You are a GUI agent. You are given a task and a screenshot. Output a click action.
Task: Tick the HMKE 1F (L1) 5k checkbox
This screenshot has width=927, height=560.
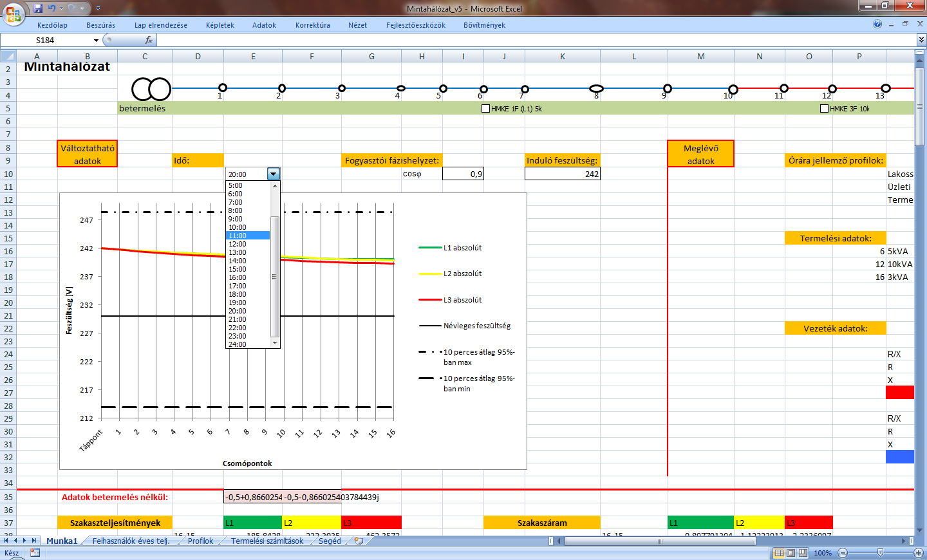[486, 109]
